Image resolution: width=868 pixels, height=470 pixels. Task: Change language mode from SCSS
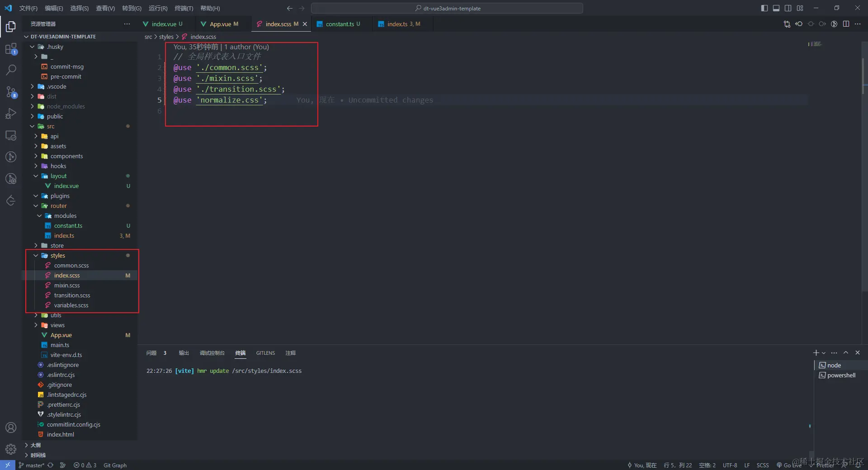point(763,465)
